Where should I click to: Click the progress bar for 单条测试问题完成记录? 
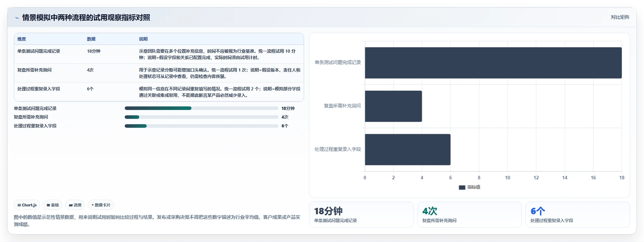(201, 108)
